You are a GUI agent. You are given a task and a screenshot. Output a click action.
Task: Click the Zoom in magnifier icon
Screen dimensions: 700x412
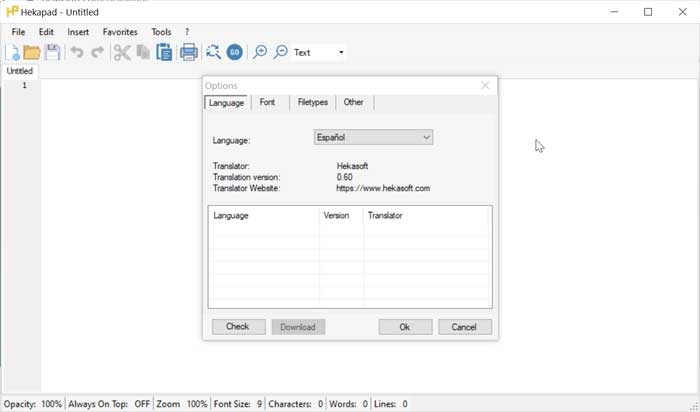[x=260, y=53]
